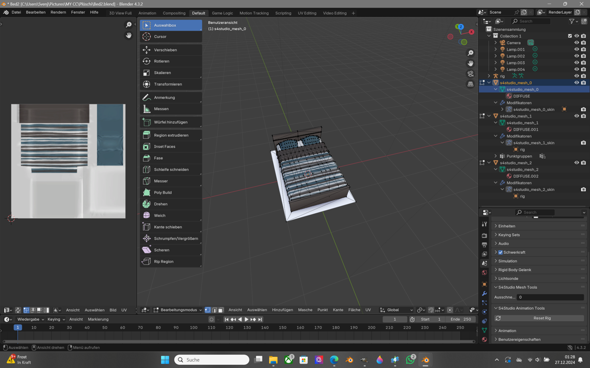Select the Drehen spin tool

(171, 204)
